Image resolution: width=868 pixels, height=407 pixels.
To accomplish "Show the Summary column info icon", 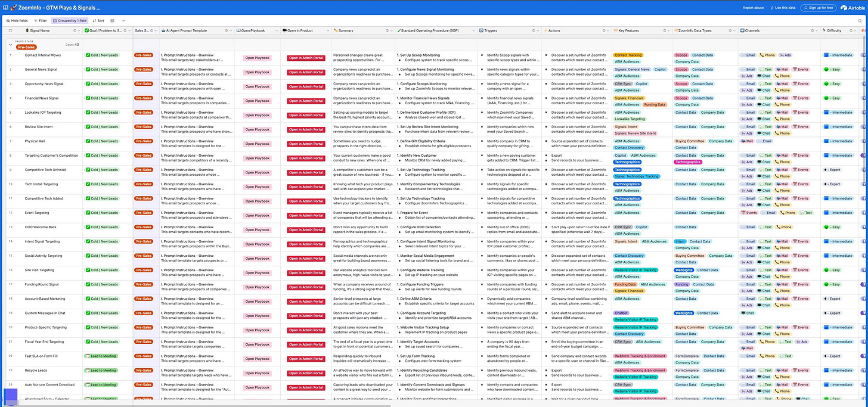I will (387, 30).
